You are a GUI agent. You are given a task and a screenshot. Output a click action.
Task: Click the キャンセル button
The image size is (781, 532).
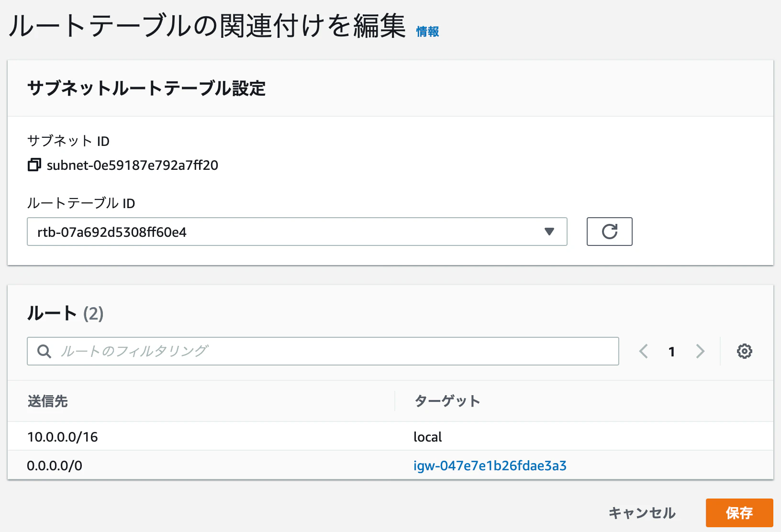pos(642,513)
